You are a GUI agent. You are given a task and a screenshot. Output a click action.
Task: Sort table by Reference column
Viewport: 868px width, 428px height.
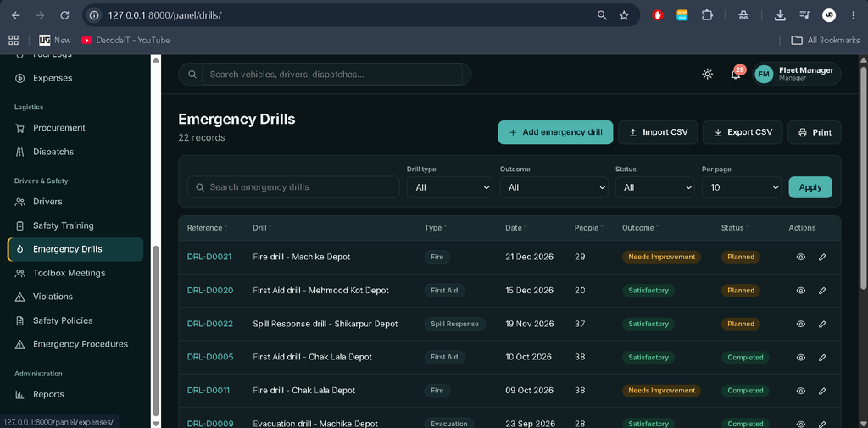click(x=207, y=228)
